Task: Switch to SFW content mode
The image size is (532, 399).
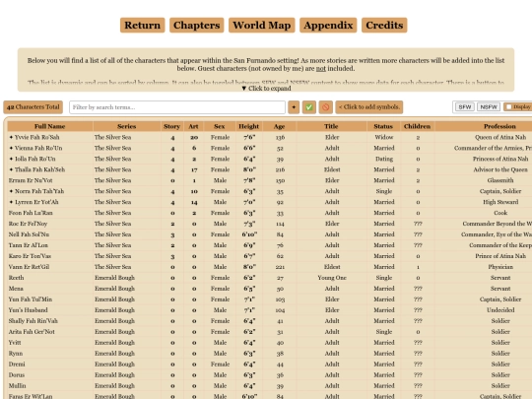Action: [x=464, y=107]
